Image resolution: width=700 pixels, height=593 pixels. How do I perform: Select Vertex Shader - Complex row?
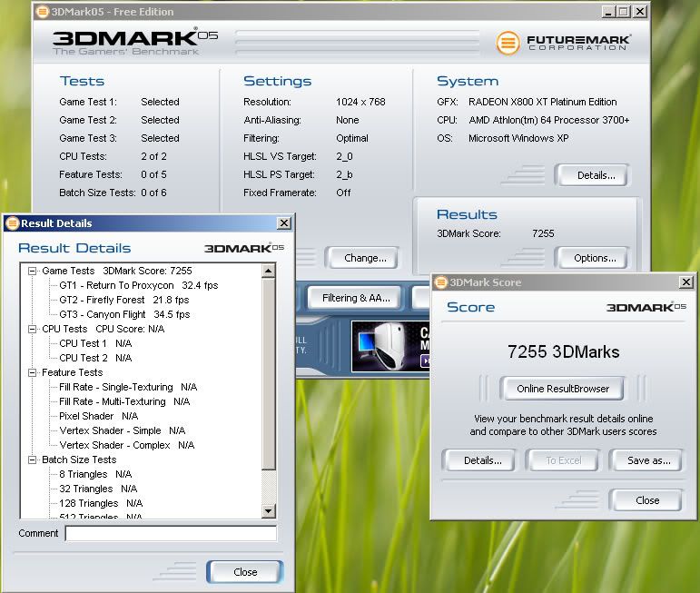[127, 445]
